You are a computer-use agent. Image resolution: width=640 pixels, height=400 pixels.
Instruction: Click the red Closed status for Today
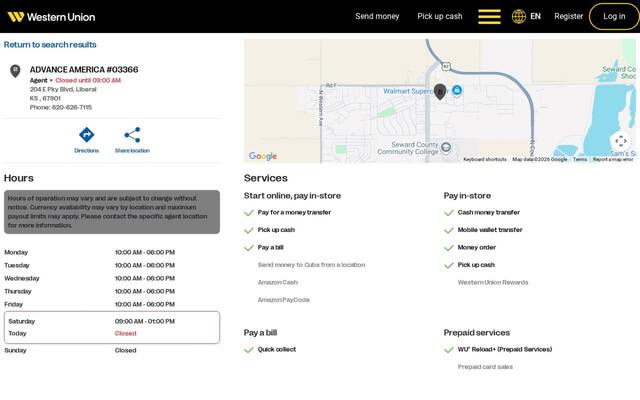(126, 333)
